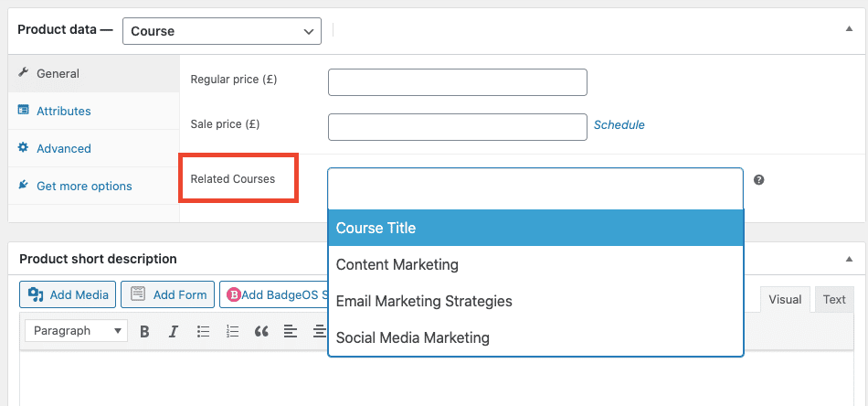
Task: Focus the Regular price input field
Action: coord(457,82)
